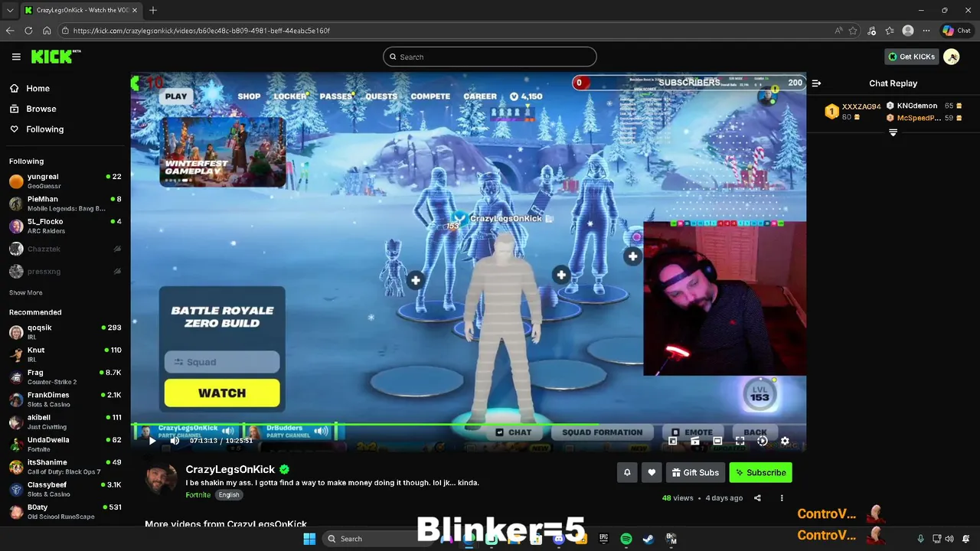The height and width of the screenshot is (551, 980).
Task: Open qoqsik recommended channel
Action: point(65,331)
